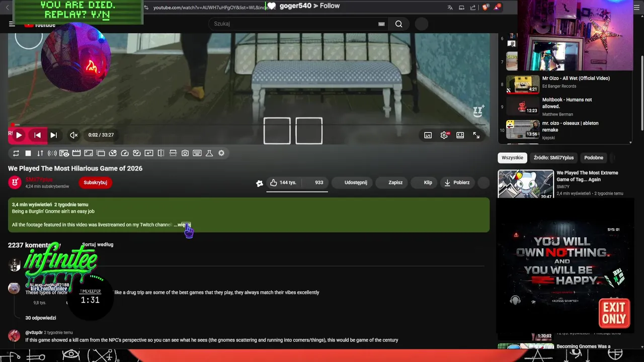The width and height of the screenshot is (644, 362).
Task: Open Brave Shields lion icon
Action: pos(486,7)
